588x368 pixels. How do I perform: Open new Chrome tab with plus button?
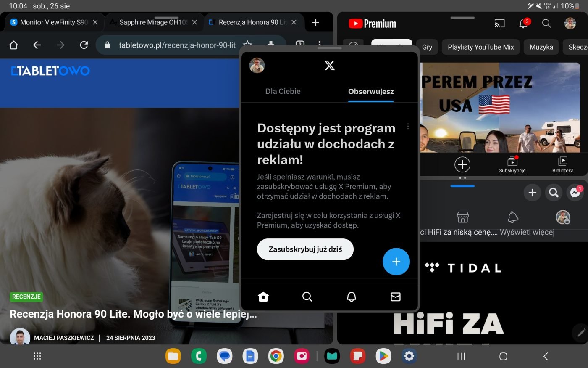(316, 22)
